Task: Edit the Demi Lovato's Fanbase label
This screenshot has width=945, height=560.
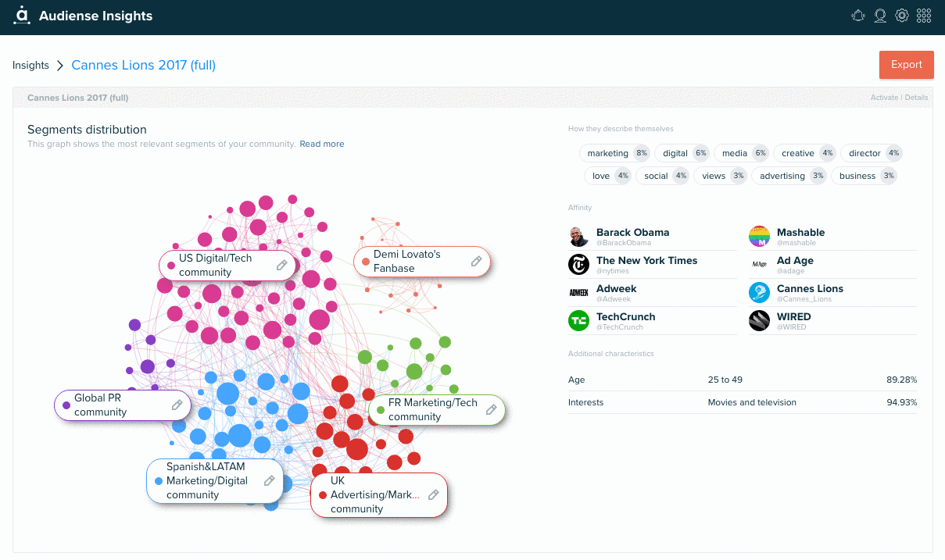Action: (x=476, y=262)
